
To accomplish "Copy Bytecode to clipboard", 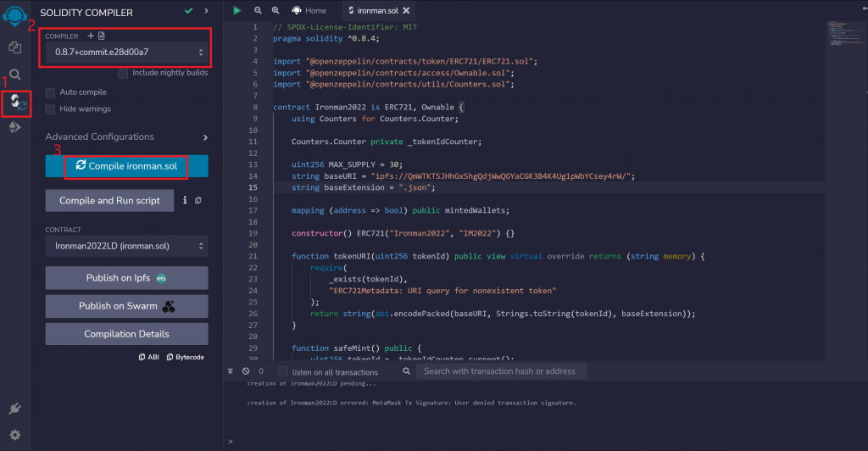I will pos(186,357).
